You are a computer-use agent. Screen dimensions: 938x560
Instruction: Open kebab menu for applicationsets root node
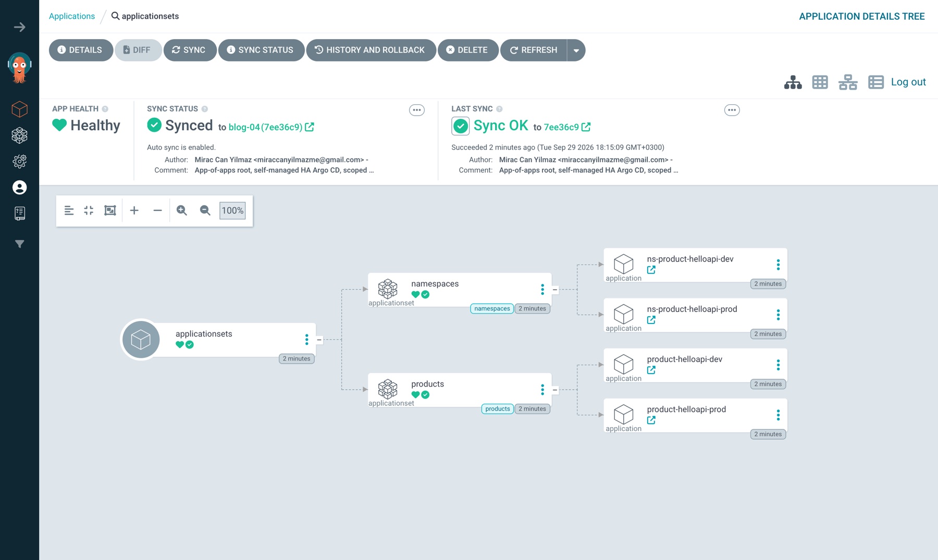click(307, 340)
